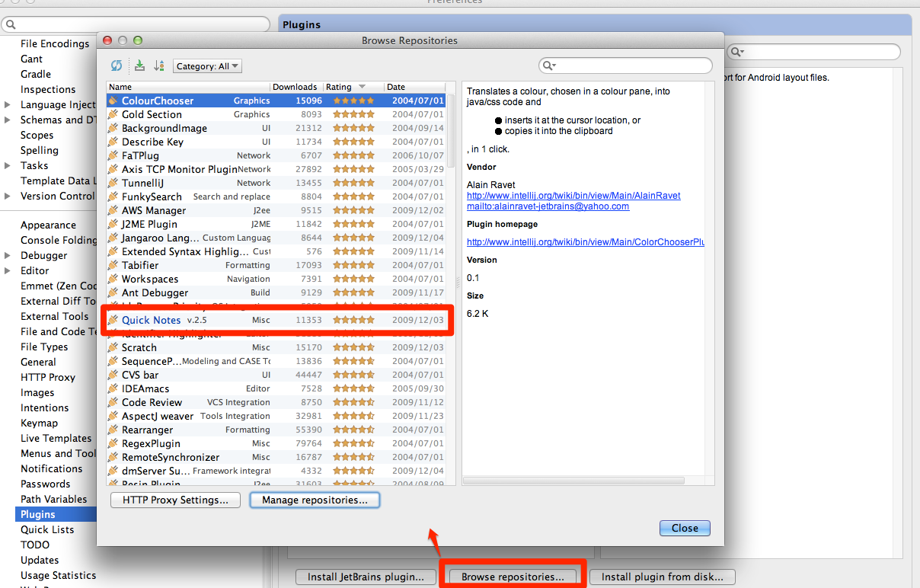
Task: Click the refresh plugin list icon
Action: point(117,66)
